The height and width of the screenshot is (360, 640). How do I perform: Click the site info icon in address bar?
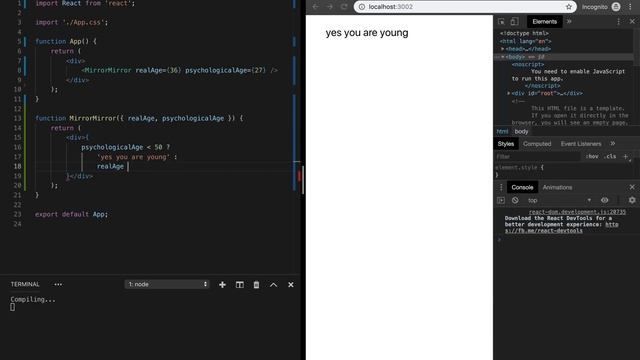pos(362,7)
